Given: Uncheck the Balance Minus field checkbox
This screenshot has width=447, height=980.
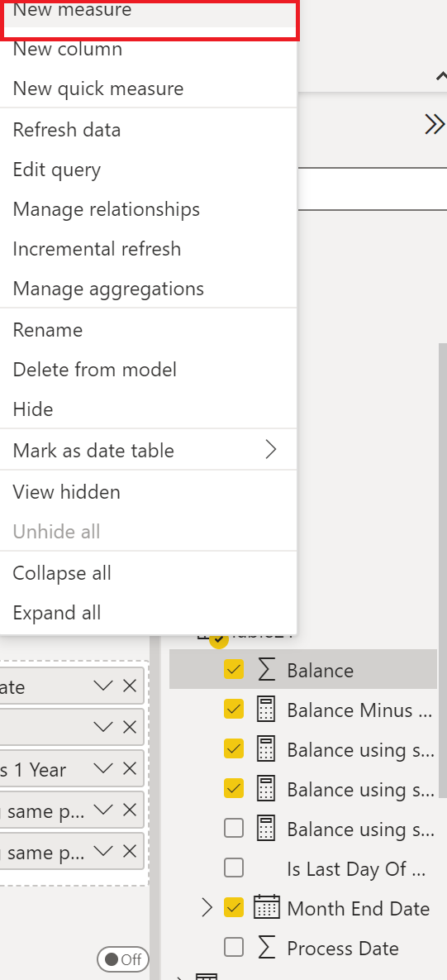Looking at the screenshot, I should click(x=234, y=710).
